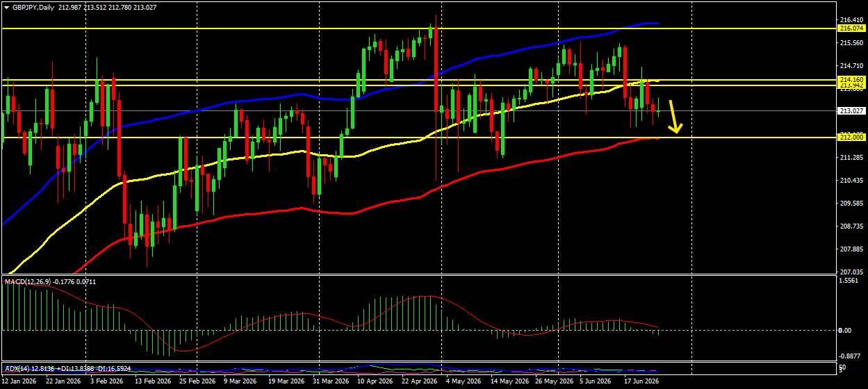Select the 214.160 horizontal line price label

click(x=851, y=80)
